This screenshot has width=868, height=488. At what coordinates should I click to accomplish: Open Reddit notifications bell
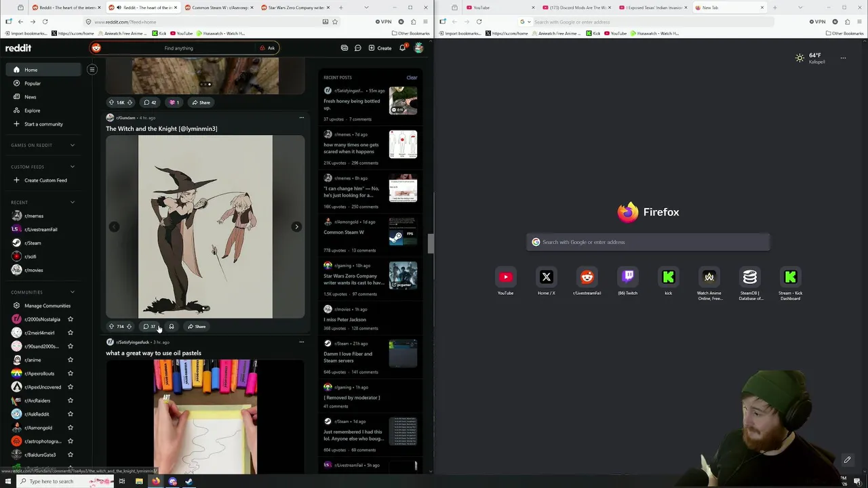pyautogui.click(x=402, y=48)
